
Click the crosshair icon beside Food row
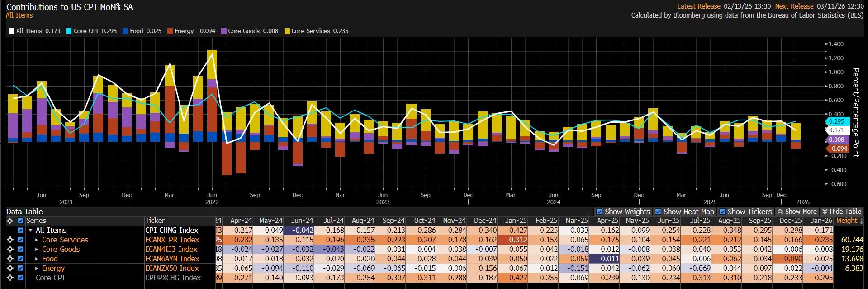click(x=10, y=259)
